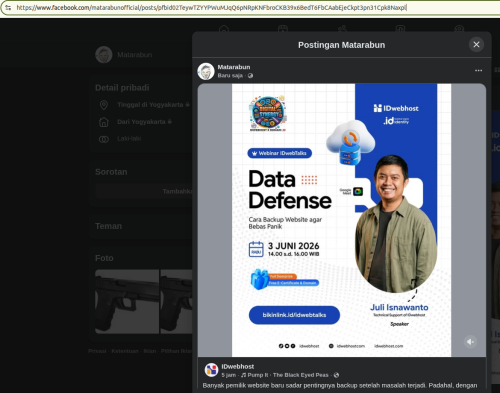500x393 pixels.
Task: Click the music note icon by Pump It
Action: 243,375
